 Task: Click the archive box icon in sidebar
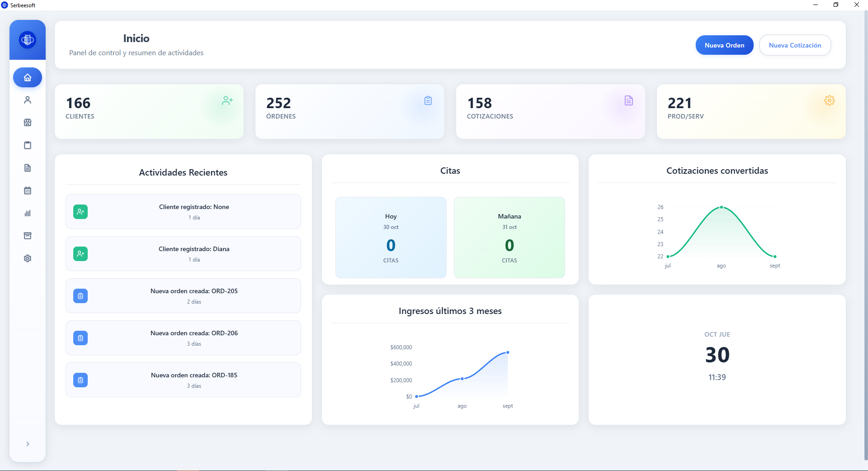click(x=28, y=236)
